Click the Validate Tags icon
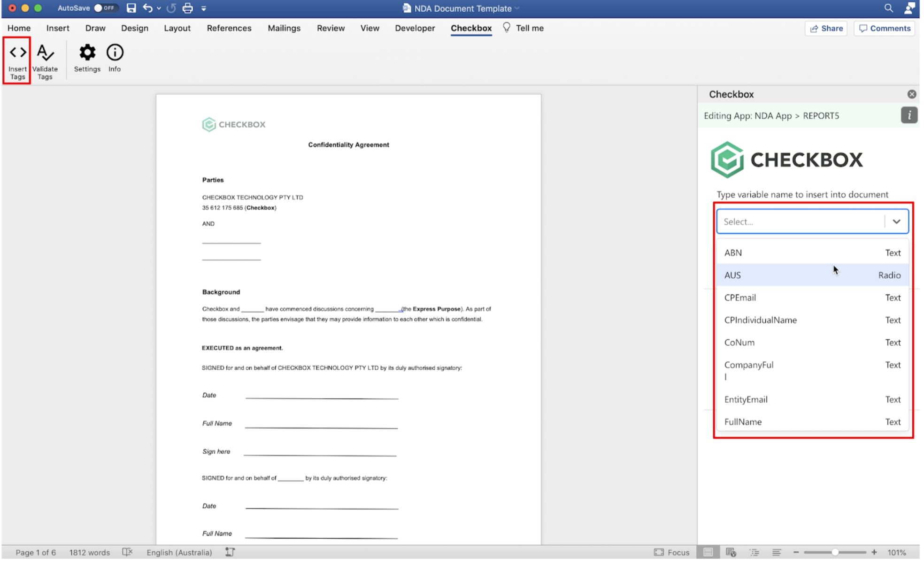Viewport: 924px width, 564px height. (45, 61)
